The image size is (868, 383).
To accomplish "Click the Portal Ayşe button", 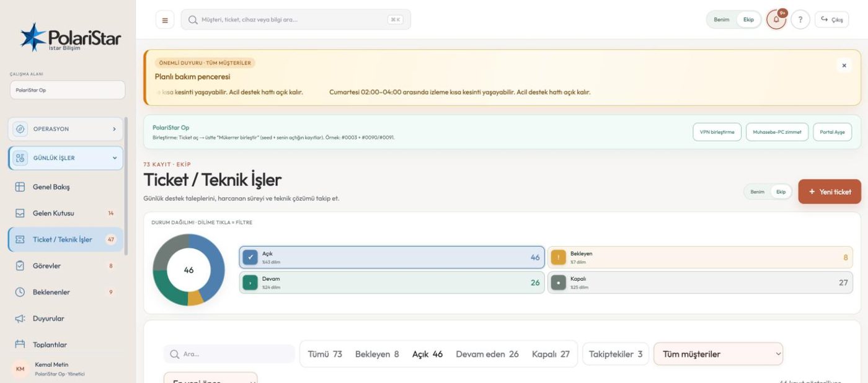I will pyautogui.click(x=832, y=132).
